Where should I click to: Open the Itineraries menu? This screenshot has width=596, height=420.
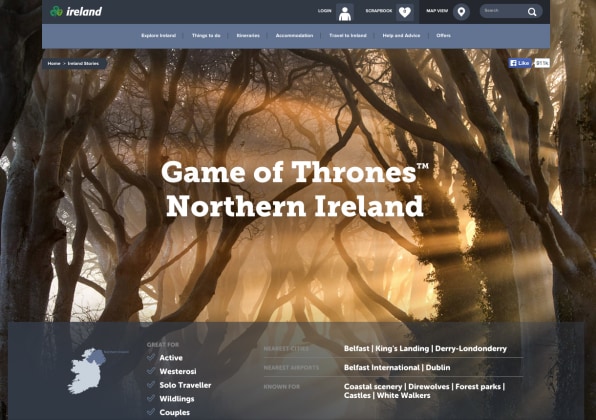pos(248,35)
